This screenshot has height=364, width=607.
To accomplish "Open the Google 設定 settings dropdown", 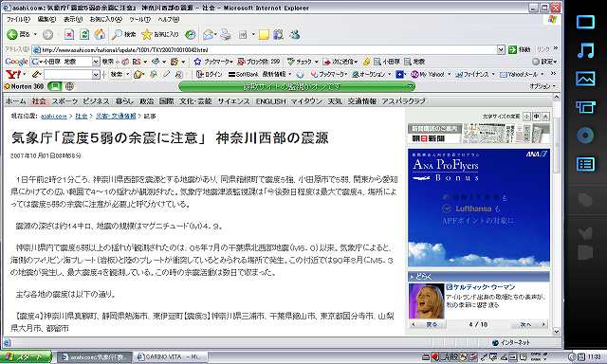I will tap(544, 62).
